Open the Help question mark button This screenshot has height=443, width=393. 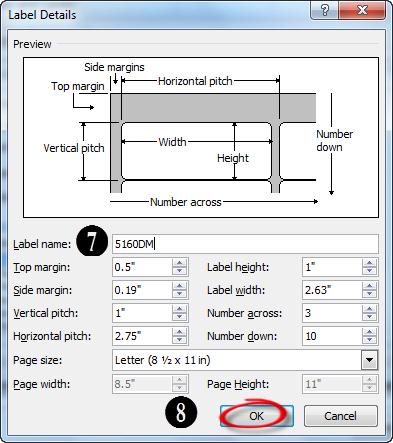point(325,10)
